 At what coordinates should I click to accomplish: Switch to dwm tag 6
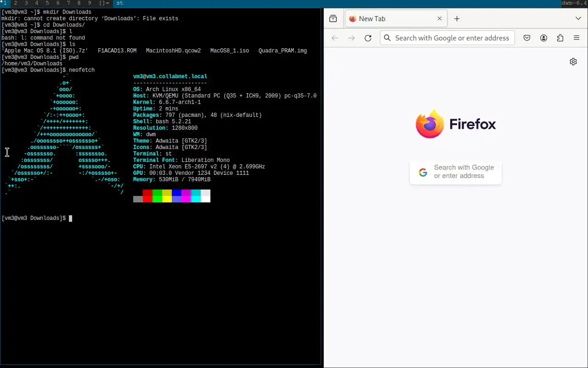point(58,3)
